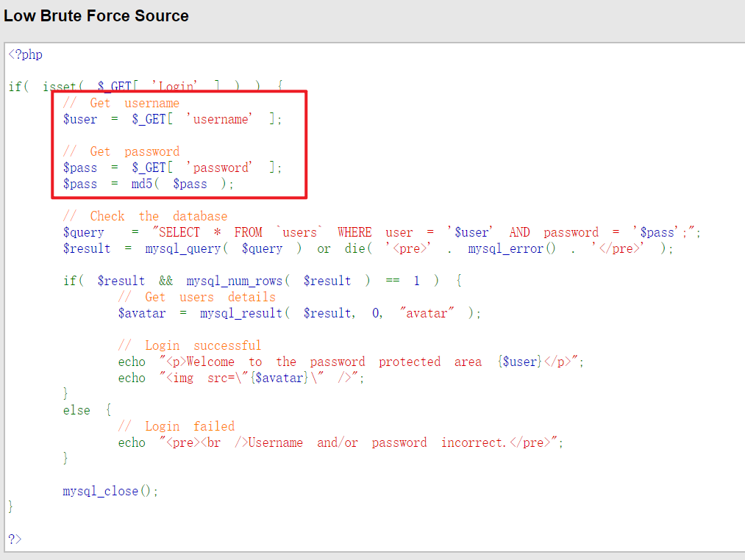The height and width of the screenshot is (560, 745).
Task: Click the 'Get password' comment line
Action: click(121, 151)
